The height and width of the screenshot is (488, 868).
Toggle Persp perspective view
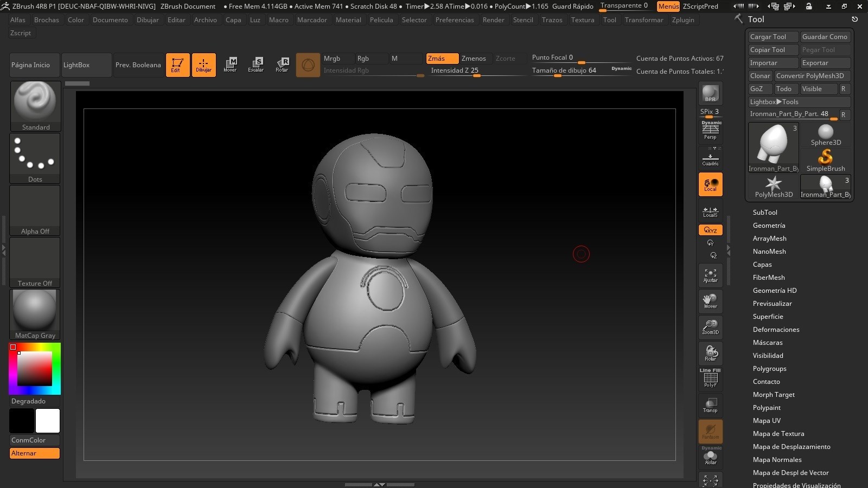tap(710, 131)
